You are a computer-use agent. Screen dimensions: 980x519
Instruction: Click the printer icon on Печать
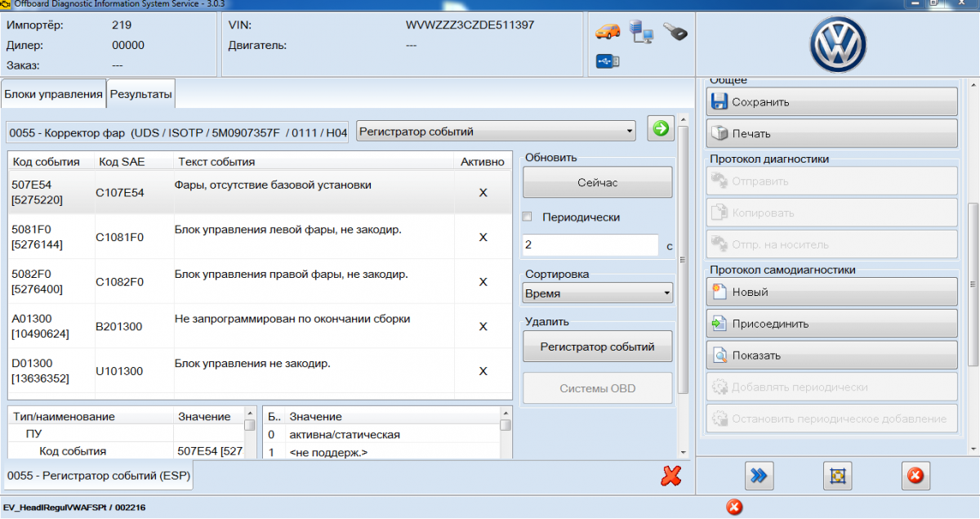tap(719, 133)
